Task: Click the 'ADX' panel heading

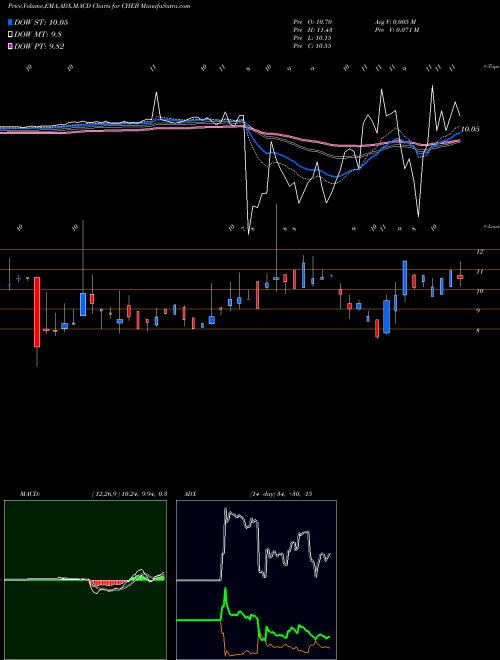Action: tap(190, 494)
